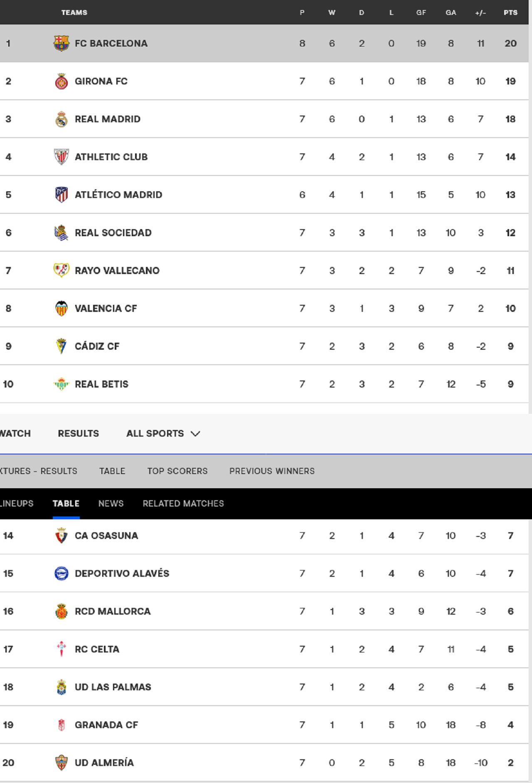Open the Related Matches tab

(183, 504)
